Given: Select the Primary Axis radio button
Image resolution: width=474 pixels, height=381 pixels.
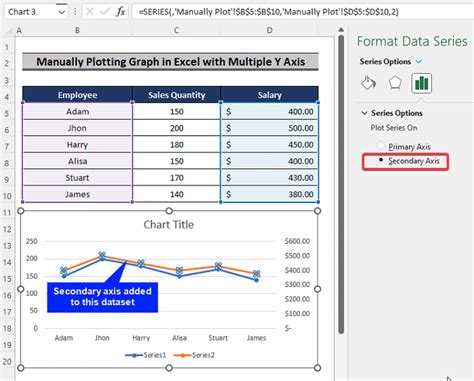Looking at the screenshot, I should (381, 146).
